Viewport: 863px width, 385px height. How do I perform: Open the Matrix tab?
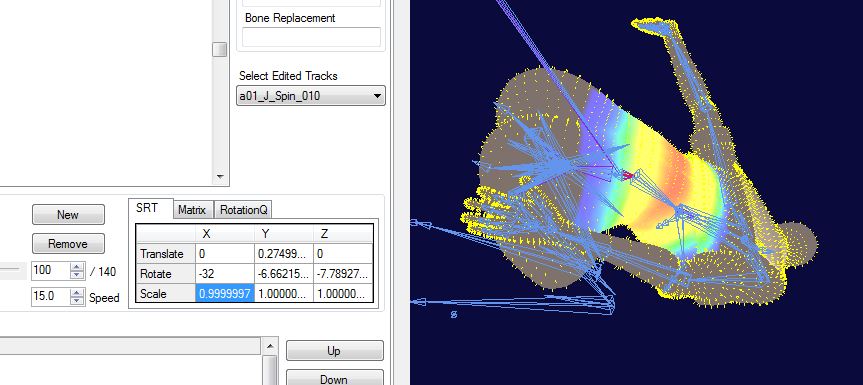coord(192,210)
